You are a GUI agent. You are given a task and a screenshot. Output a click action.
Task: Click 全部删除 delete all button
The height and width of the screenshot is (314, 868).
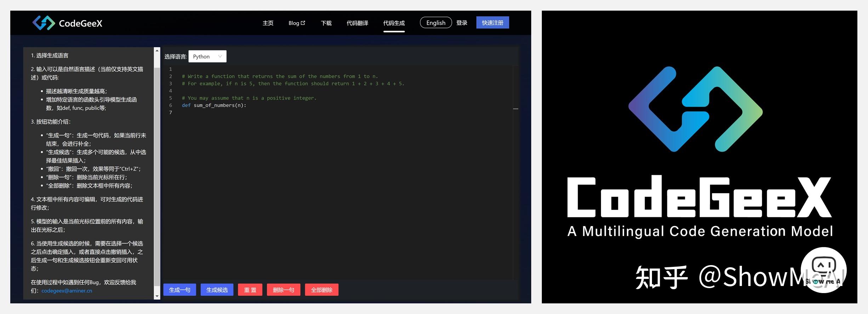click(x=322, y=290)
